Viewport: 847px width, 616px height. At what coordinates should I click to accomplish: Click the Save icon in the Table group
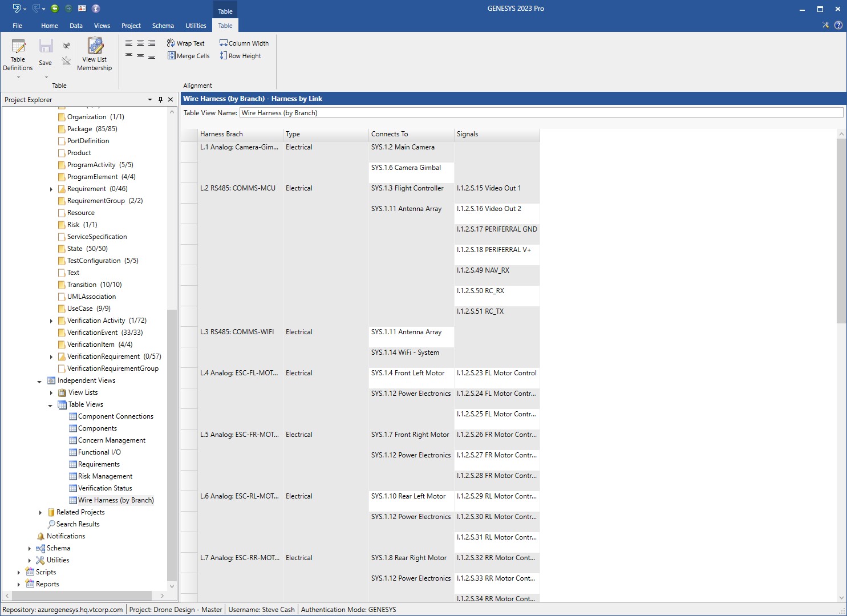(x=45, y=48)
